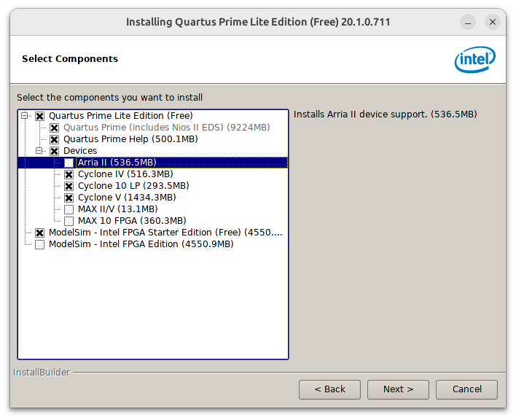Proceed with the Next button
The height and width of the screenshot is (420, 516).
click(x=398, y=389)
